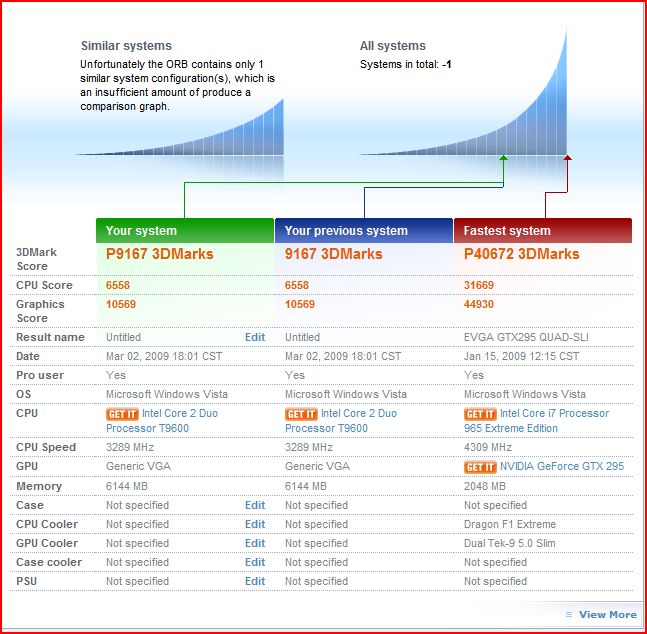Click Similar systems heading

click(126, 46)
